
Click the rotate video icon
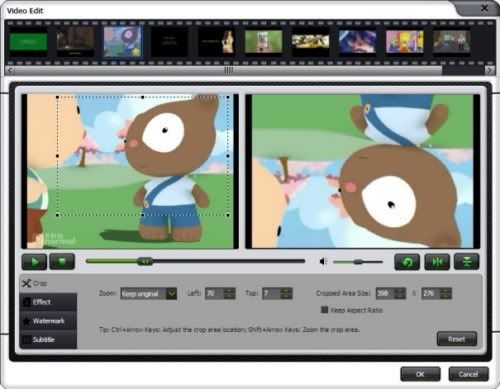click(407, 262)
